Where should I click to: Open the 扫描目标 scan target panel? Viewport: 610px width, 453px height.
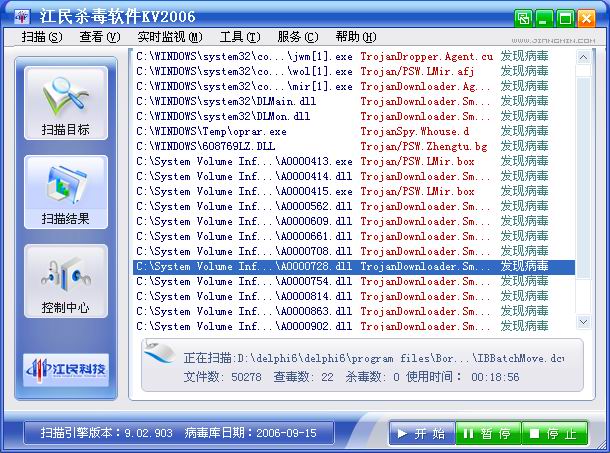(66, 103)
